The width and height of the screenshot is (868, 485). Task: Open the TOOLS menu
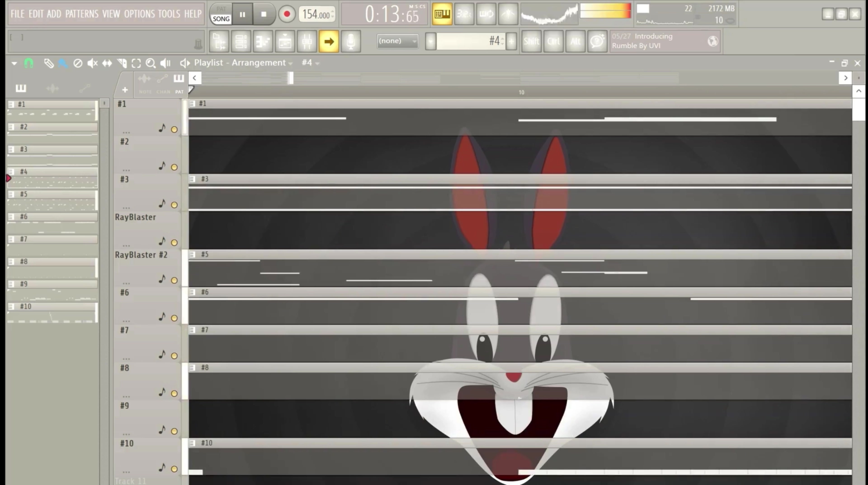pos(169,14)
